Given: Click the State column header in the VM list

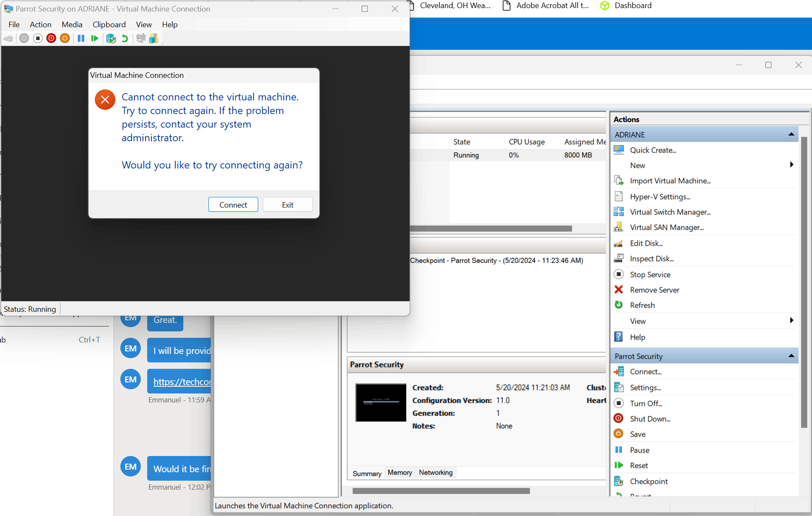Looking at the screenshot, I should pos(477,142).
